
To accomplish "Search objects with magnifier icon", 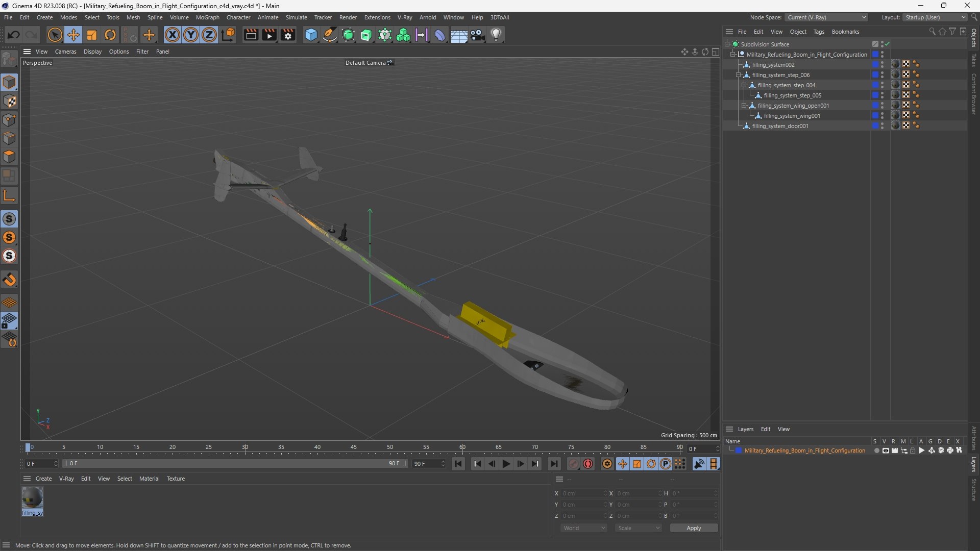I will click(932, 32).
